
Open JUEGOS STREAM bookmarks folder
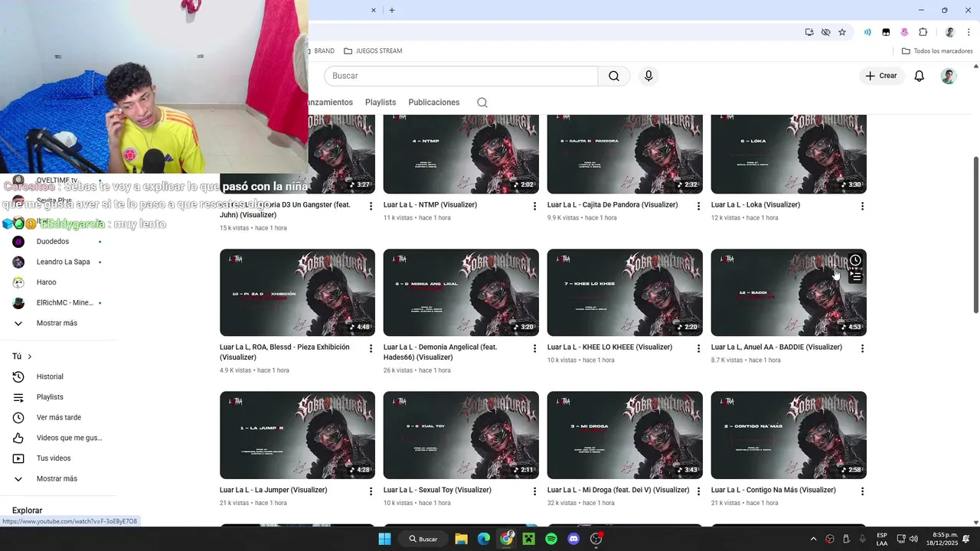coord(373,51)
